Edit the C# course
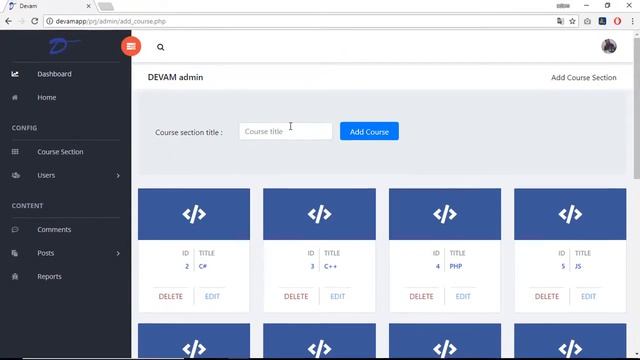 tap(212, 296)
